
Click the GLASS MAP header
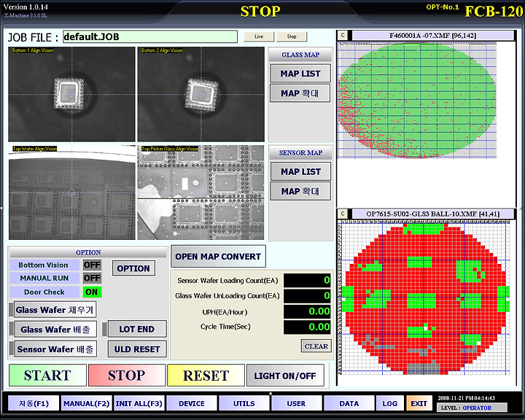[300, 54]
